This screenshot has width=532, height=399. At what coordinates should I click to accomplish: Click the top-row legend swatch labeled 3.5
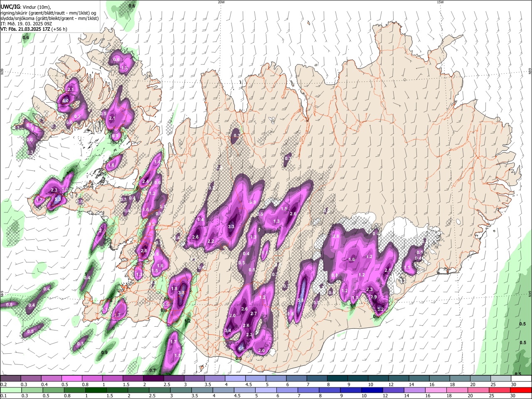(215, 379)
